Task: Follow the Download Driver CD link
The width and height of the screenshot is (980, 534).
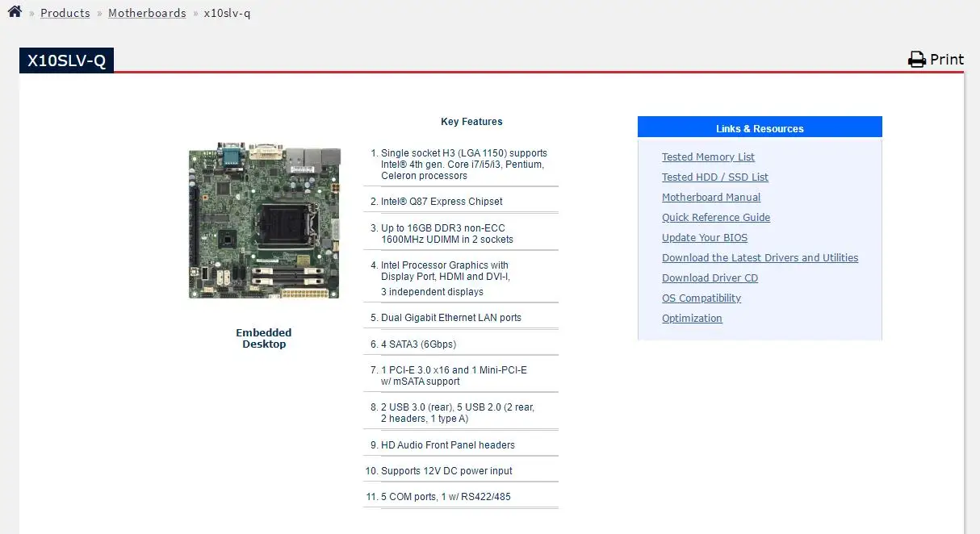Action: 710,278
